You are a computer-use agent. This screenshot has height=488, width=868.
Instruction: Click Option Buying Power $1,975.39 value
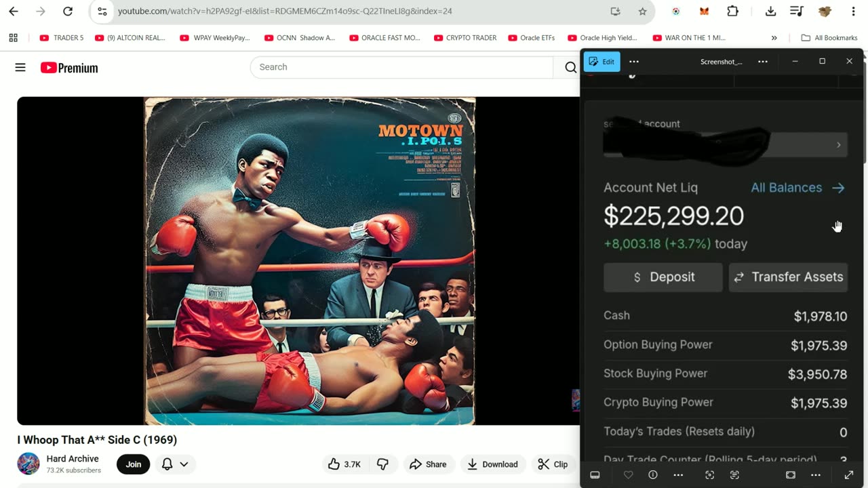(818, 346)
